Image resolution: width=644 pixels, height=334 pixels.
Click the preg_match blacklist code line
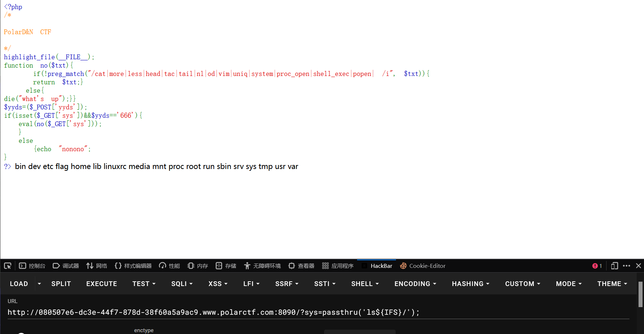231,74
